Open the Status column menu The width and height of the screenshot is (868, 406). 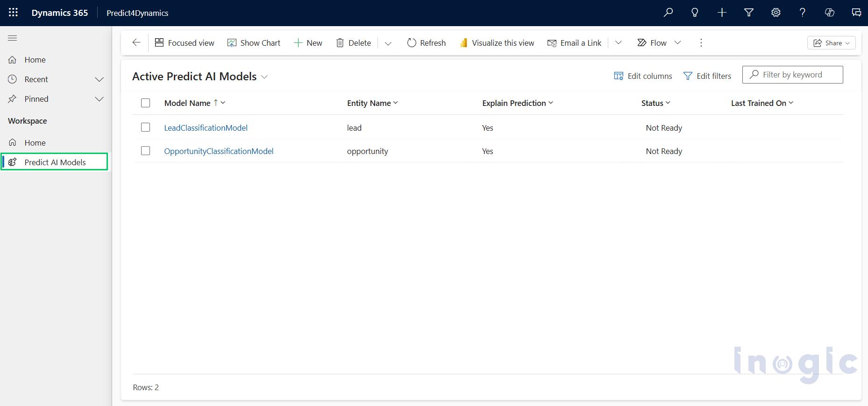pos(668,103)
